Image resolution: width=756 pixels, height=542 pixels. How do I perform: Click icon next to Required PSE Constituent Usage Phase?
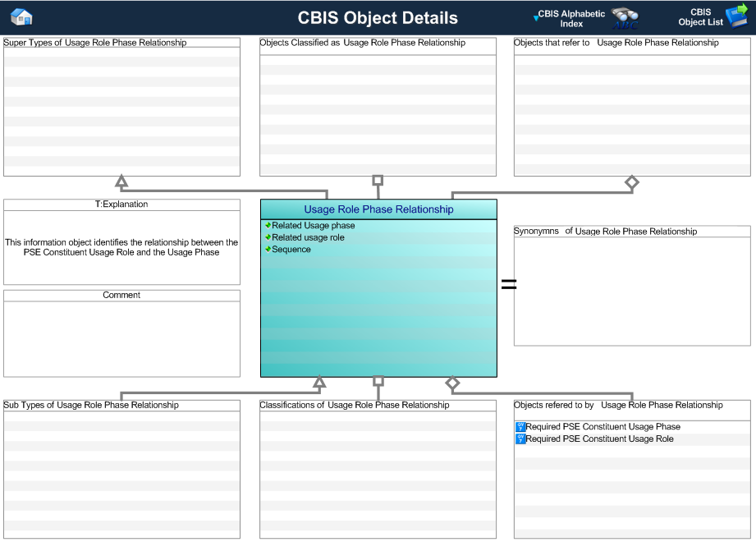[x=520, y=427]
